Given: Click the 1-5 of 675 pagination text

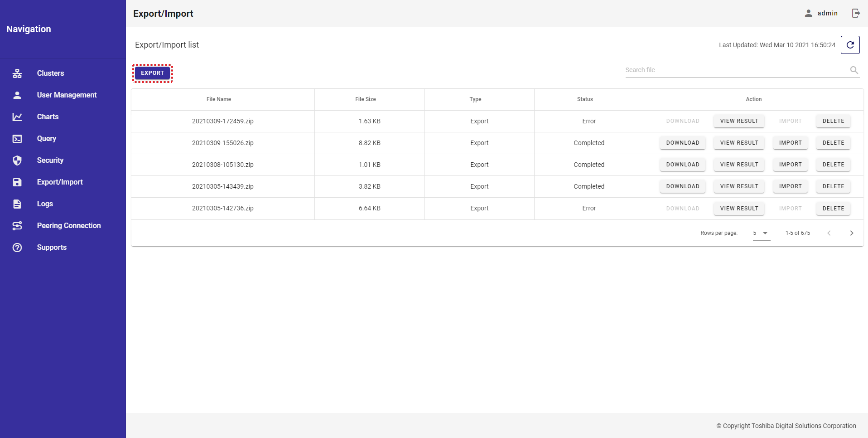Looking at the screenshot, I should point(798,233).
